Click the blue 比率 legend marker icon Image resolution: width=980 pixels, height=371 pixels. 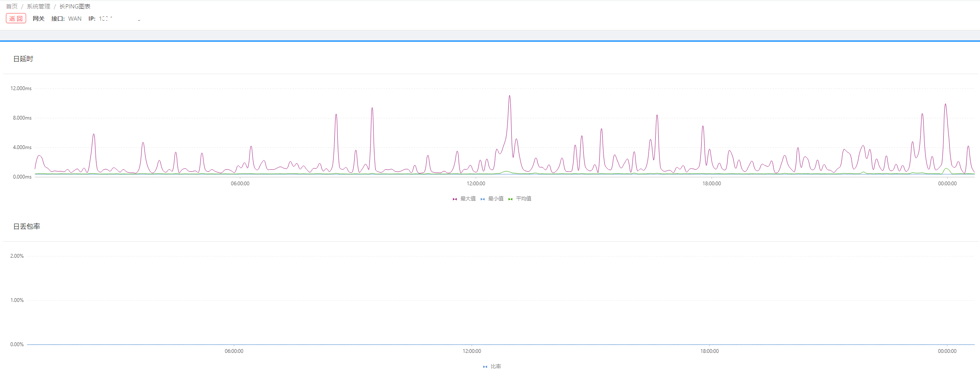click(x=485, y=367)
